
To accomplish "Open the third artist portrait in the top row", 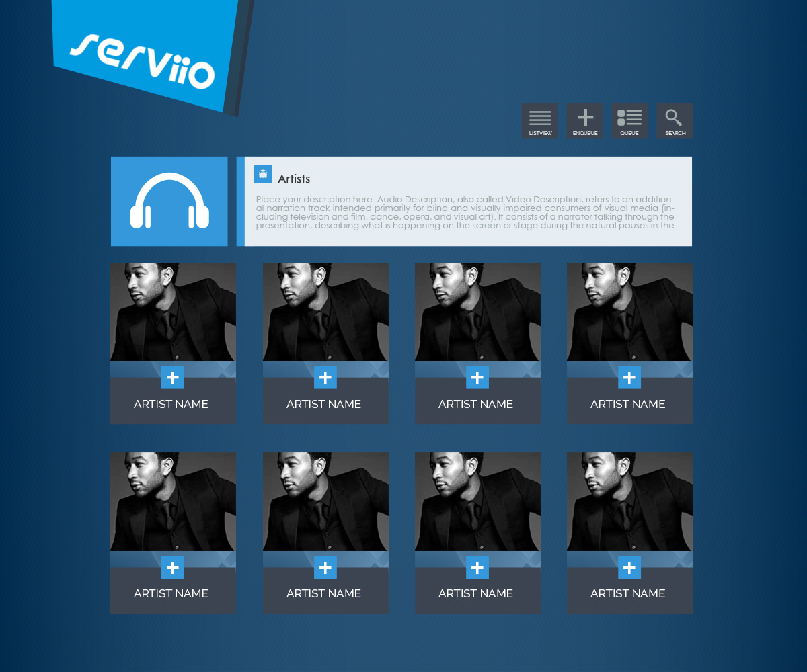I will 477,311.
